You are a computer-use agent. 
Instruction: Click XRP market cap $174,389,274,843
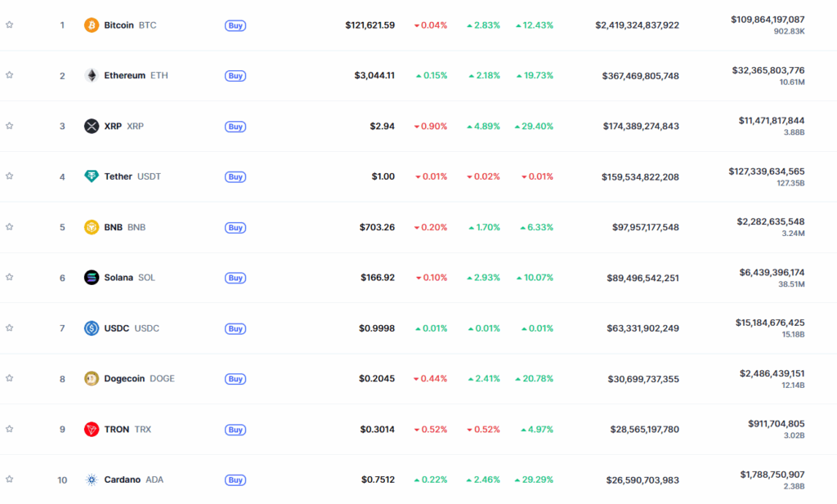pos(641,126)
